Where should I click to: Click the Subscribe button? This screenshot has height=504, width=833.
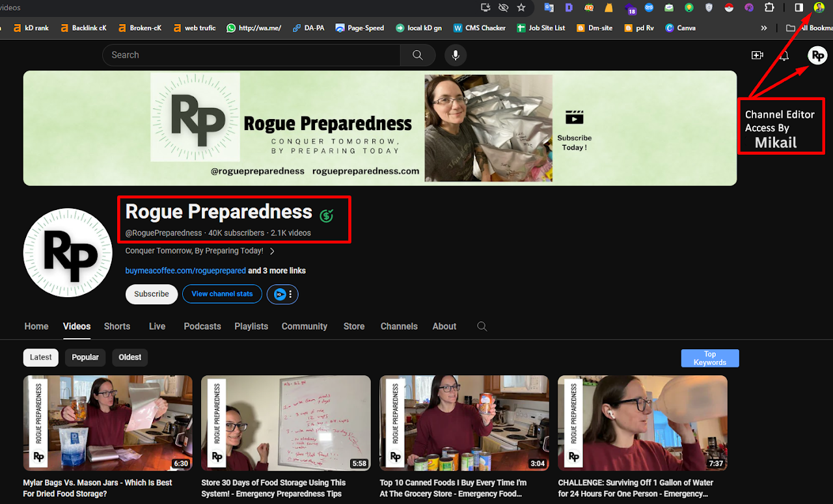152,294
